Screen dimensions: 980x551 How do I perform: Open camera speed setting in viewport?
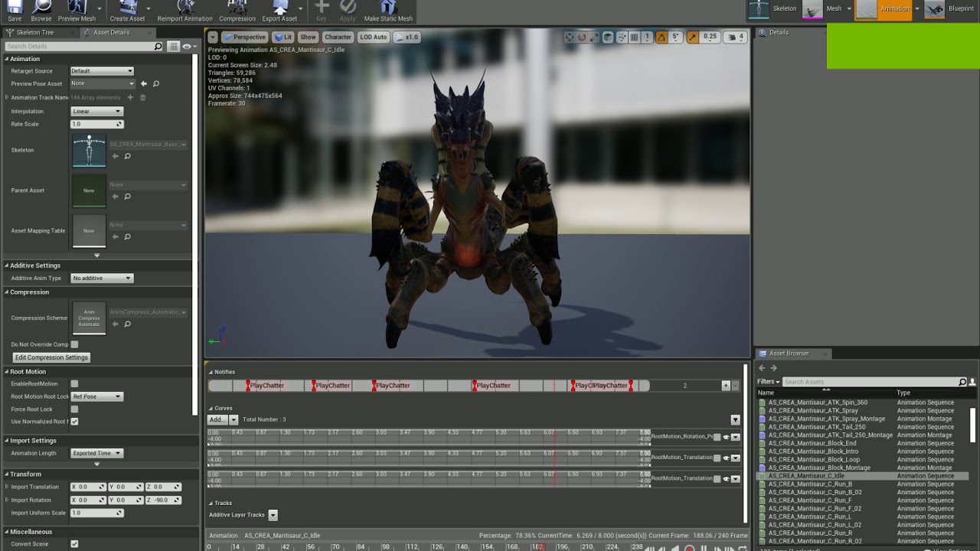[734, 37]
